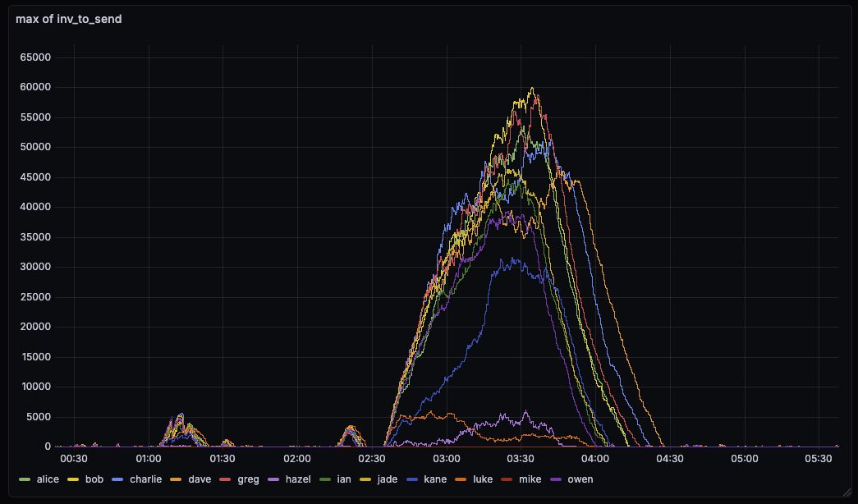Viewport: 858px width, 504px height.
Task: Click the 01:00 time axis tick
Action: 148,459
